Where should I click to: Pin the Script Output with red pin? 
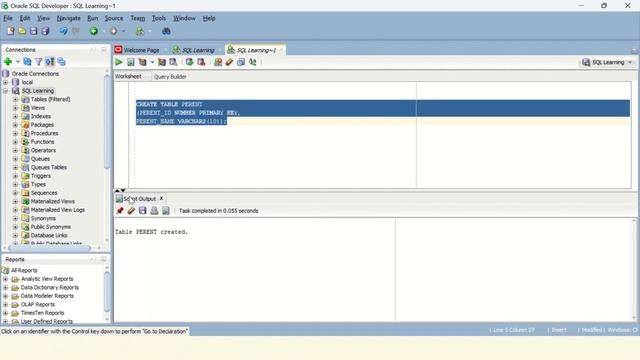120,211
